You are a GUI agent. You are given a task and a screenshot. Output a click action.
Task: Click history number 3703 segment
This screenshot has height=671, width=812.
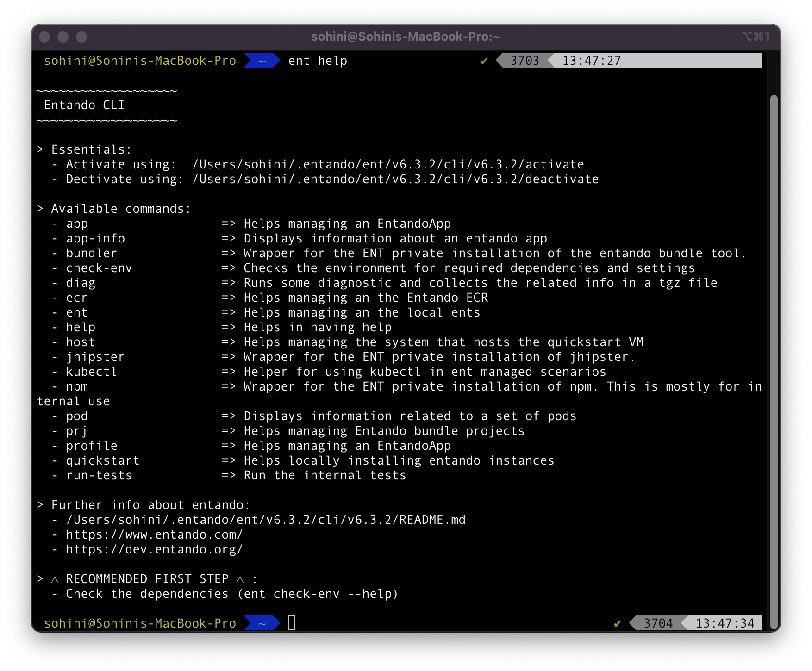tap(525, 61)
